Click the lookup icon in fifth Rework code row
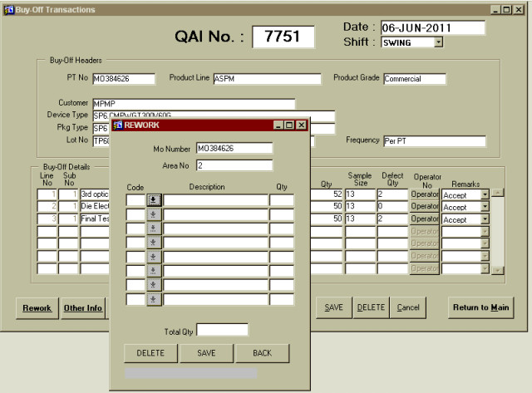The width and height of the screenshot is (532, 393). point(154,257)
